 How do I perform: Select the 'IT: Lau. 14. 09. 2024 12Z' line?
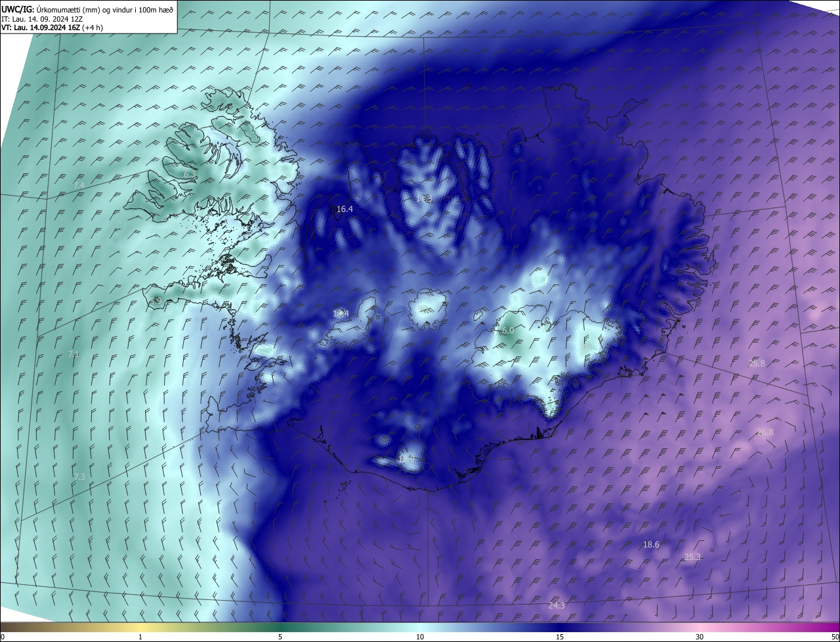coord(41,18)
